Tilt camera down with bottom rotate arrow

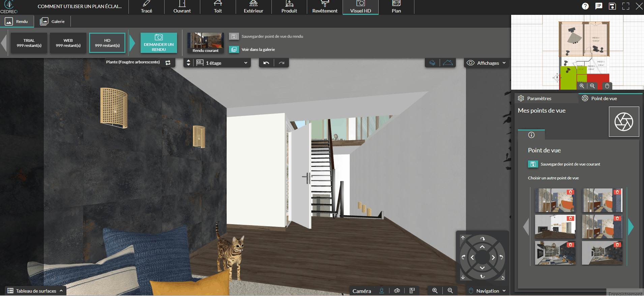(482, 276)
